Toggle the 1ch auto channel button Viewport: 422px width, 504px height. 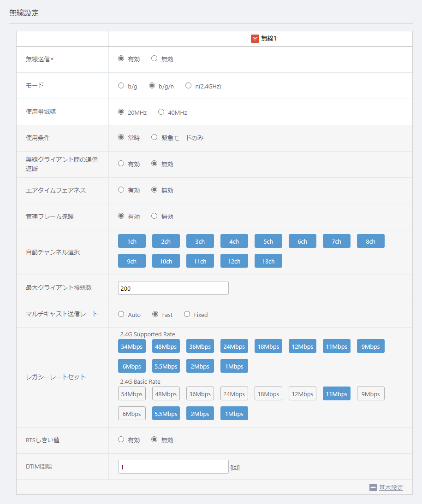click(131, 241)
